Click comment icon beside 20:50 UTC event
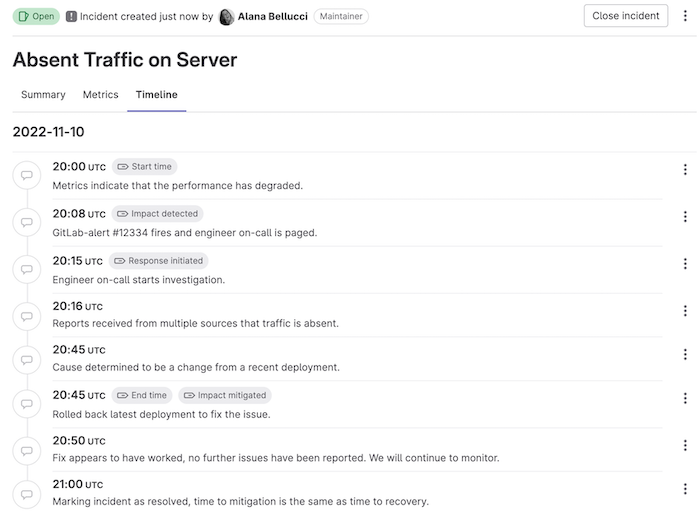The width and height of the screenshot is (700, 516). click(25, 450)
